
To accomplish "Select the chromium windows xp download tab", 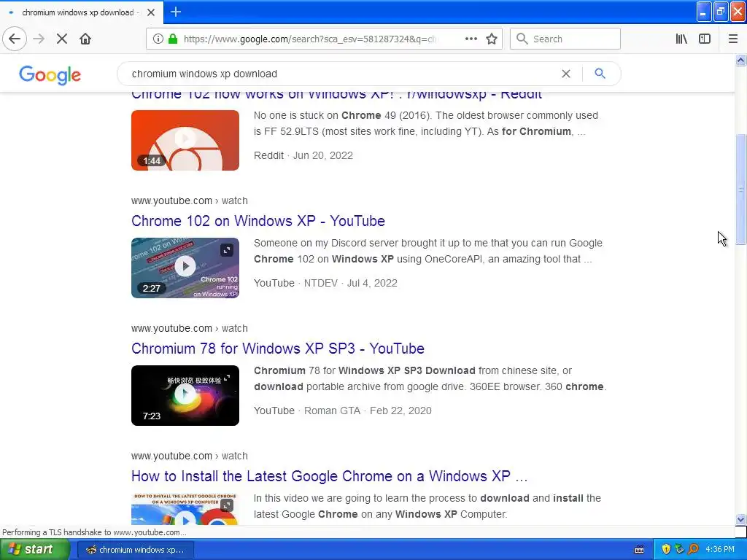I will click(82, 12).
